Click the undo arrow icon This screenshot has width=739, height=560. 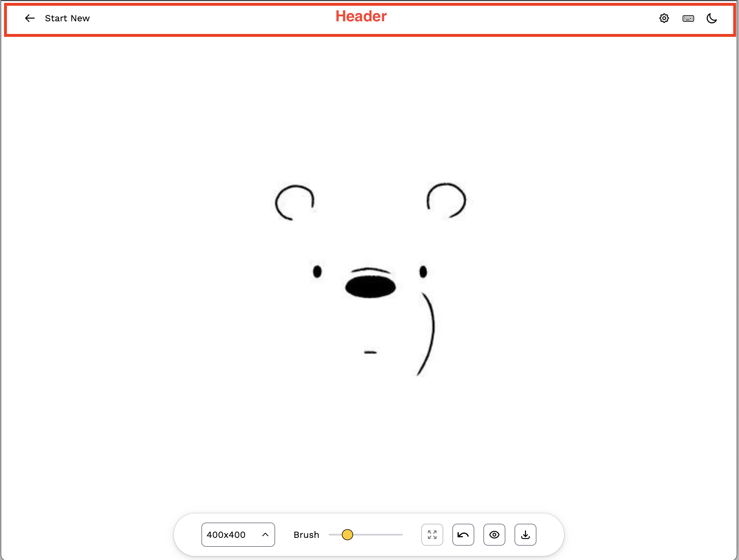(x=463, y=534)
